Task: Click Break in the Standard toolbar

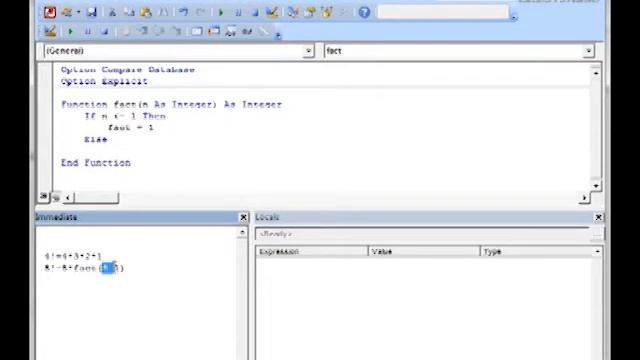Action: [x=238, y=12]
